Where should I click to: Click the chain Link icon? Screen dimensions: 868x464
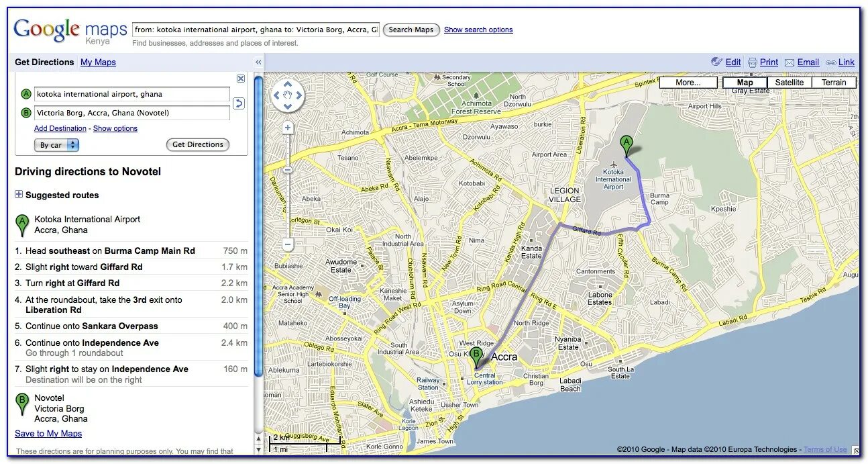coord(831,62)
